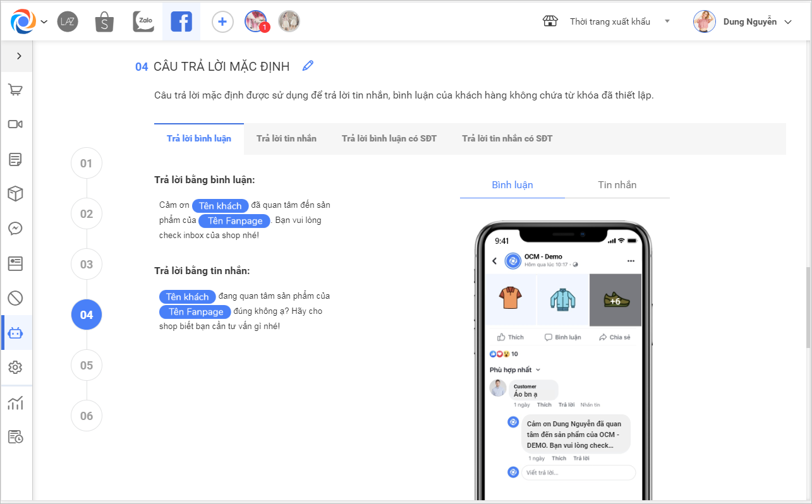This screenshot has height=504, width=812.
Task: Switch to the Trả lời tin nhắn tab
Action: (286, 138)
